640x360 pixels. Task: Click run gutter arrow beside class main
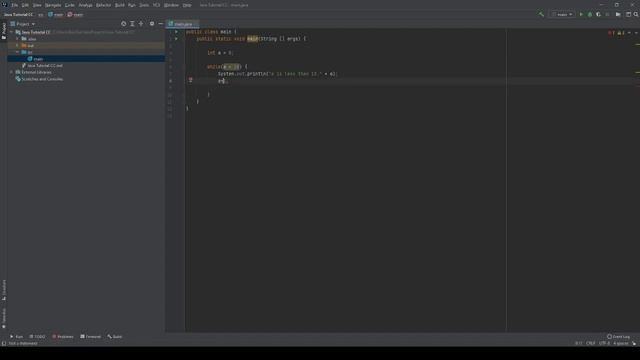pyautogui.click(x=176, y=31)
